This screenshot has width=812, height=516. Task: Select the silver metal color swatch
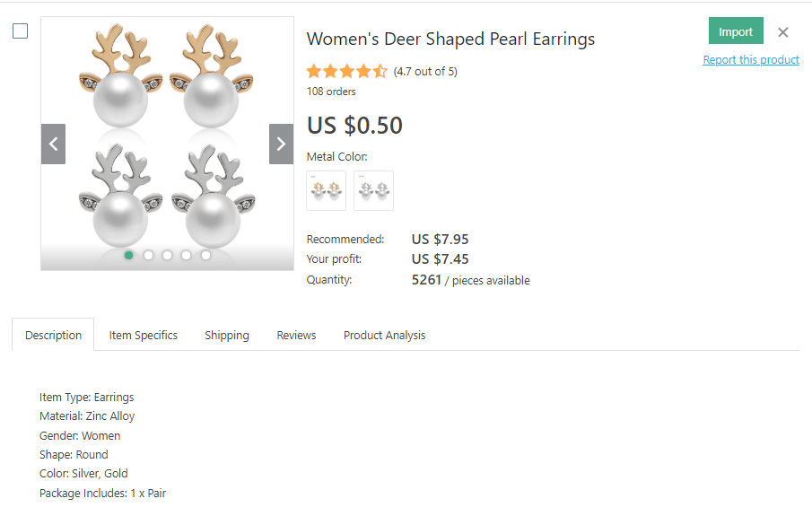(x=373, y=190)
